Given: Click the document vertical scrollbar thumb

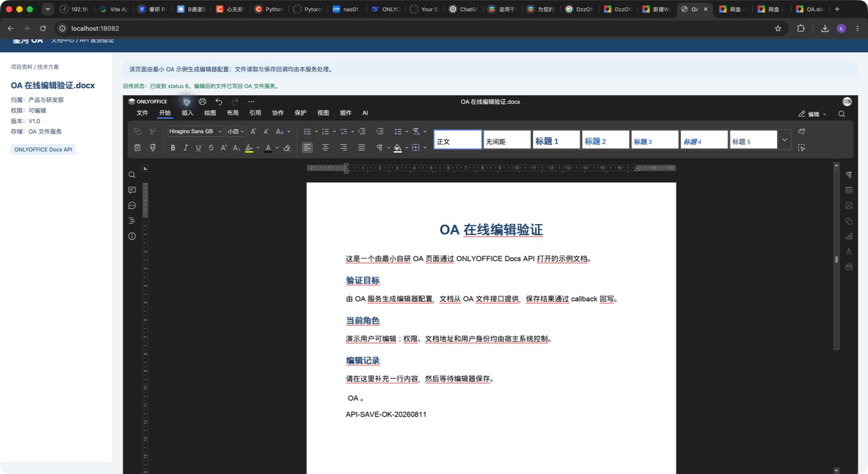Looking at the screenshot, I should coord(836,260).
